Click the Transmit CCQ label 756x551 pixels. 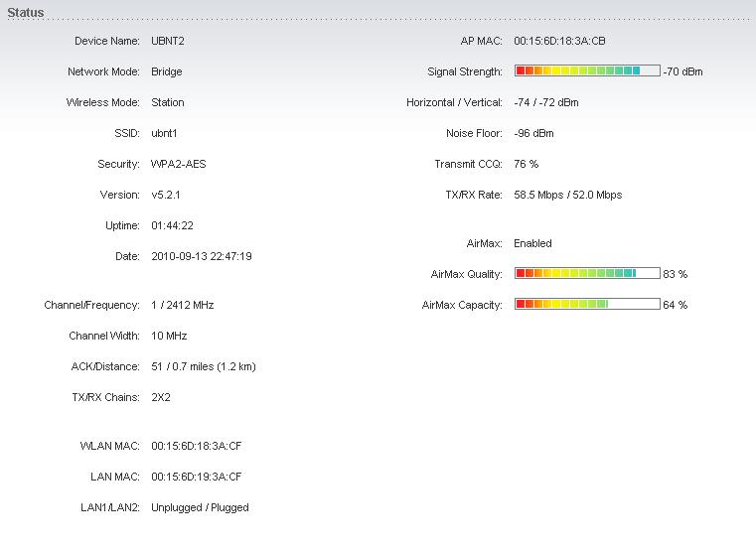click(468, 164)
